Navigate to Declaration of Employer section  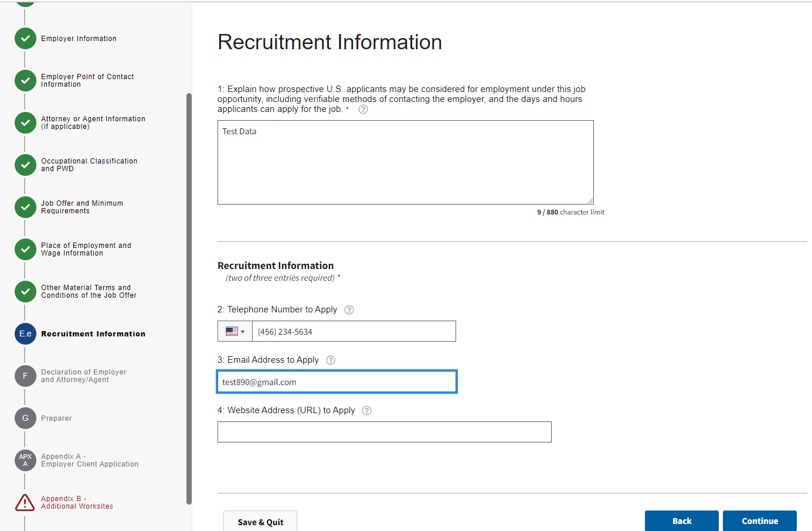(x=83, y=376)
